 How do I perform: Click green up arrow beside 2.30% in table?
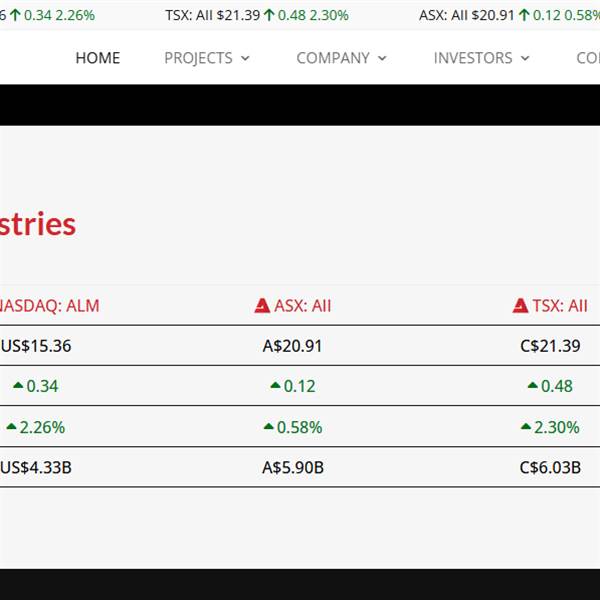pos(526,427)
